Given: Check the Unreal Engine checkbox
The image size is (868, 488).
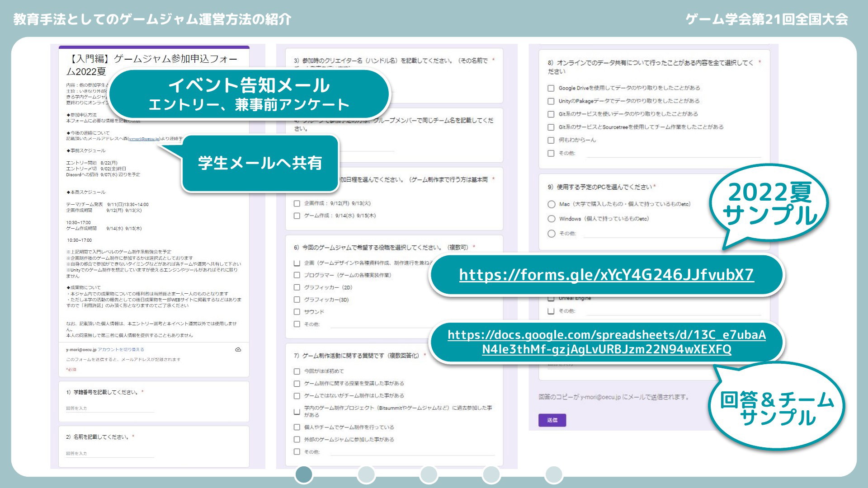Looking at the screenshot, I should 551,298.
